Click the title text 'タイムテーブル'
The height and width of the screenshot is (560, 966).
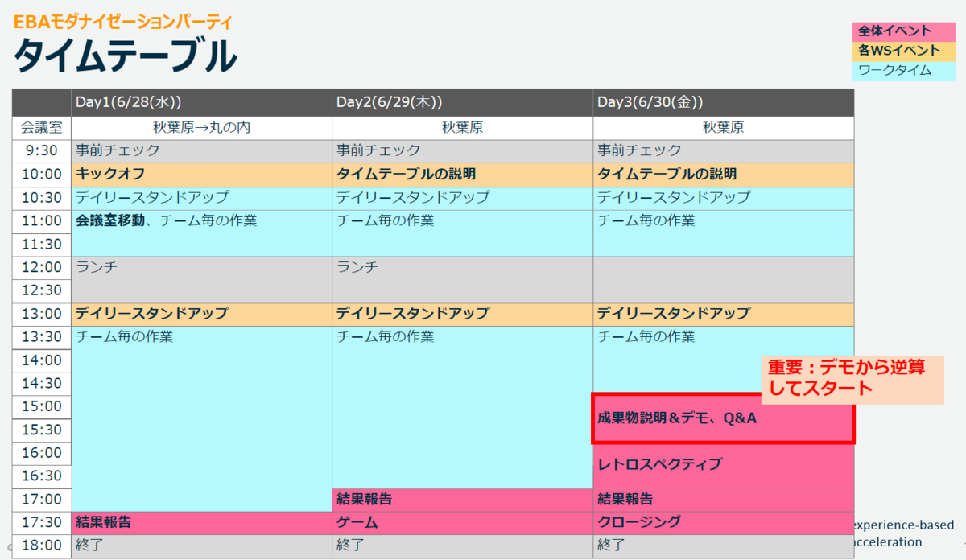point(125,57)
